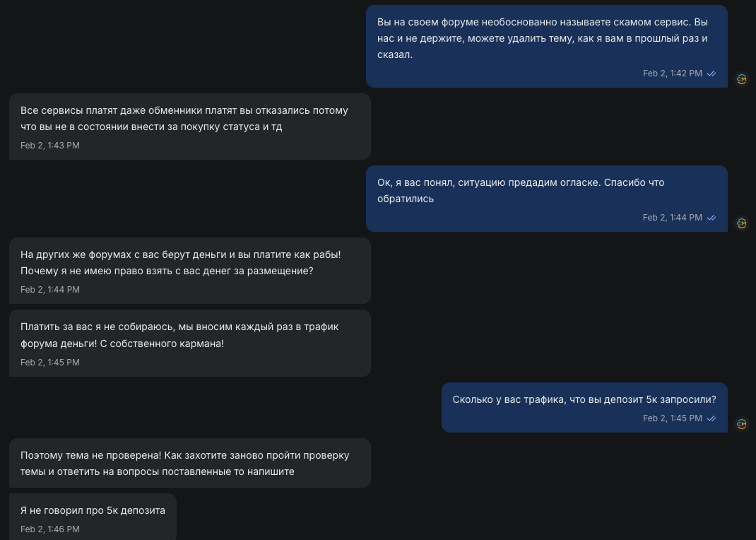Image resolution: width=756 pixels, height=540 pixels.
Task: Click the 'Feb 2, 1:42 PM' timestamp
Action: pyautogui.click(x=672, y=74)
